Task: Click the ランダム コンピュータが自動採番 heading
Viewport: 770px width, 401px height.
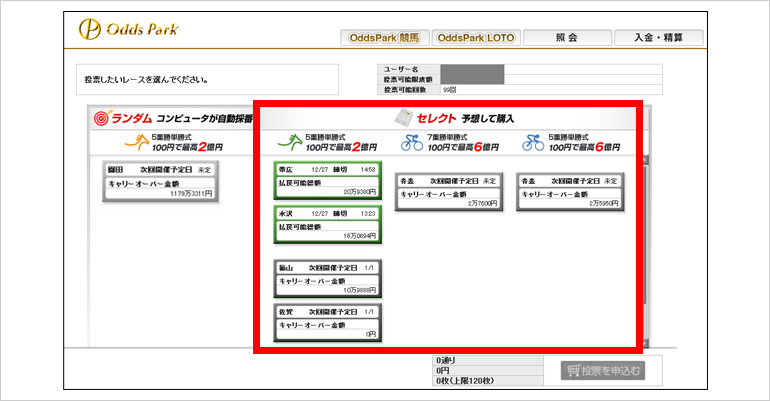Action: click(182, 118)
